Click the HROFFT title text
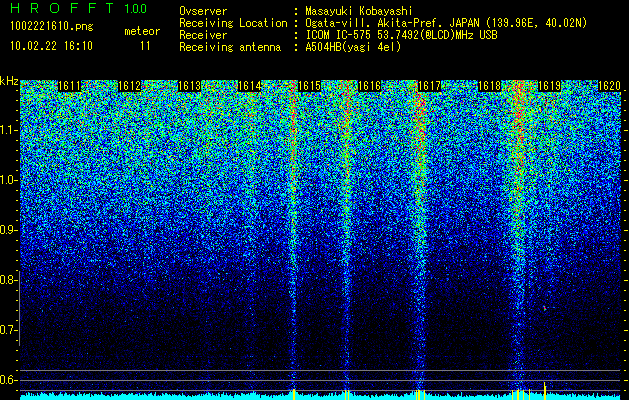Viewport: 629px width, 400px height. tap(62, 8)
